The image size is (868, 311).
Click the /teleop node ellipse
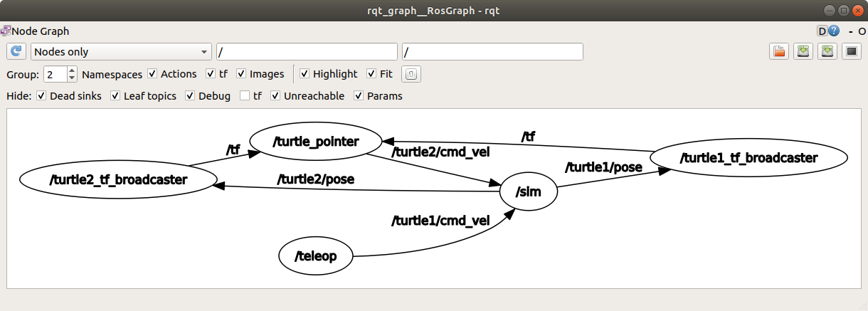tap(315, 256)
